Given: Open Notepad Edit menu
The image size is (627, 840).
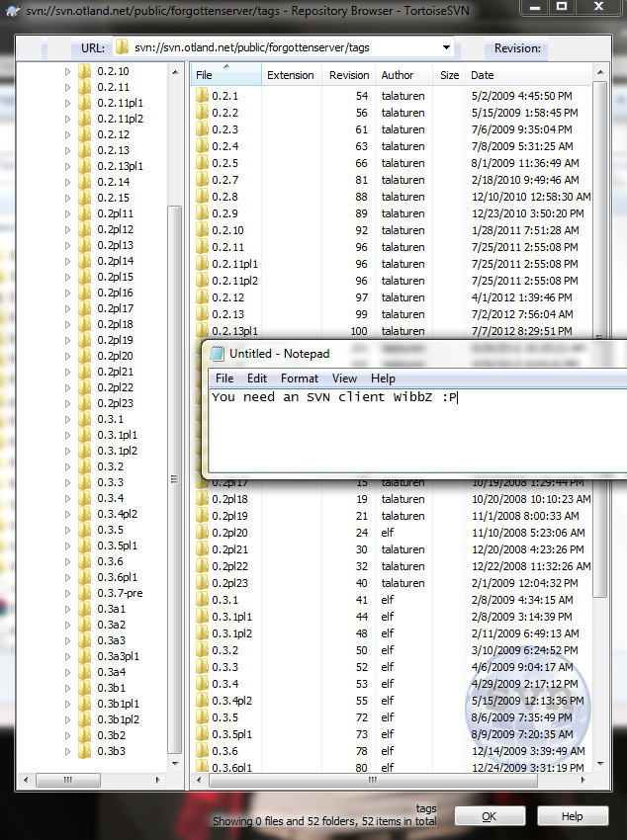Looking at the screenshot, I should pyautogui.click(x=257, y=378).
